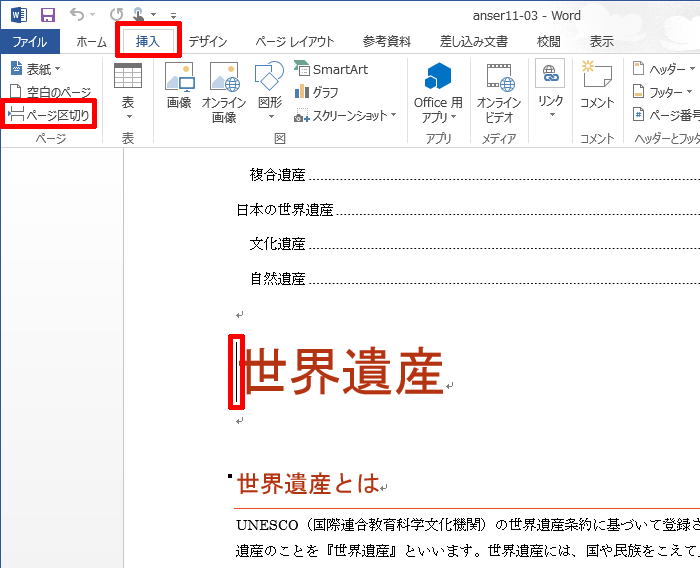Screen dimensions: 700x568
Task: Open the undo history dropdown arrow
Action: click(92, 15)
